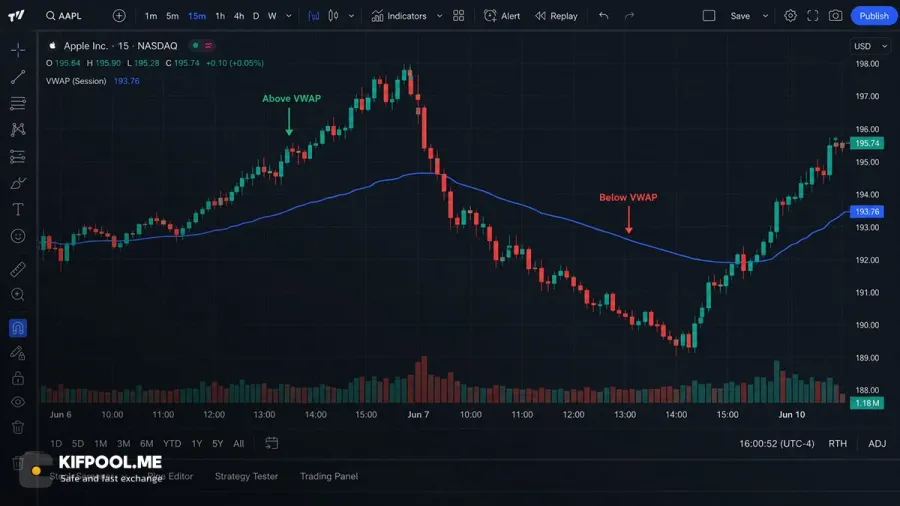The image size is (900, 506).
Task: Click the Publish button
Action: point(874,16)
